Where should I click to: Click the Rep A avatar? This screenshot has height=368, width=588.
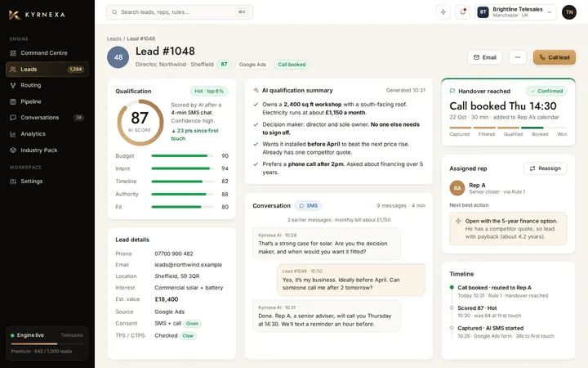(457, 188)
